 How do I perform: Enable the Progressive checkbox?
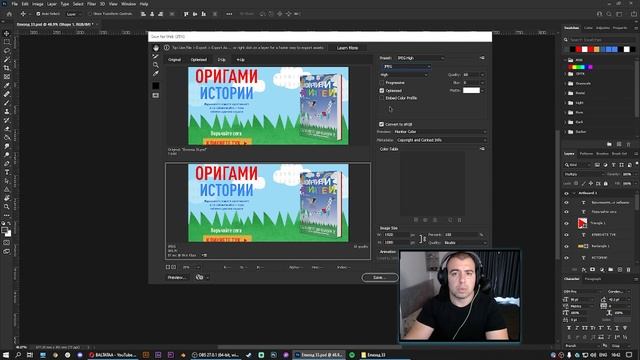pyautogui.click(x=382, y=83)
